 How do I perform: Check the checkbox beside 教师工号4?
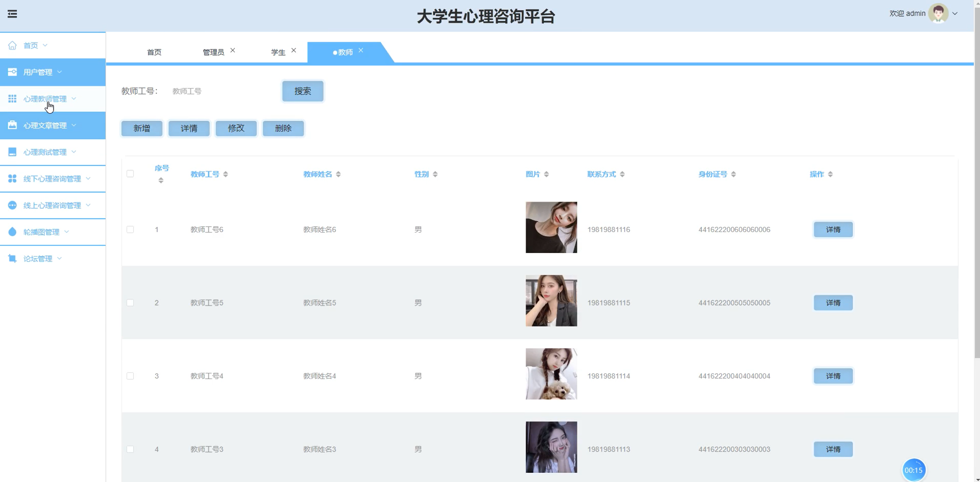coord(130,376)
